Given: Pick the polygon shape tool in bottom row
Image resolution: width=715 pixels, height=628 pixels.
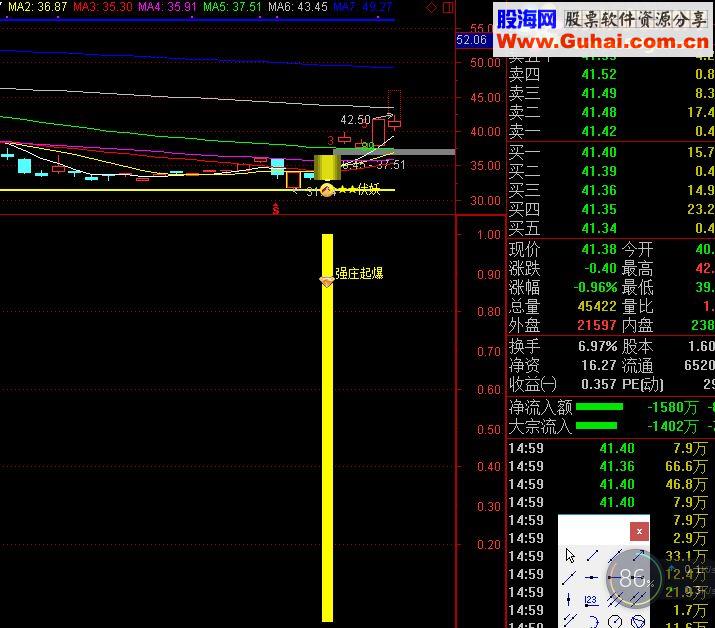Looking at the screenshot, I should (x=638, y=622).
